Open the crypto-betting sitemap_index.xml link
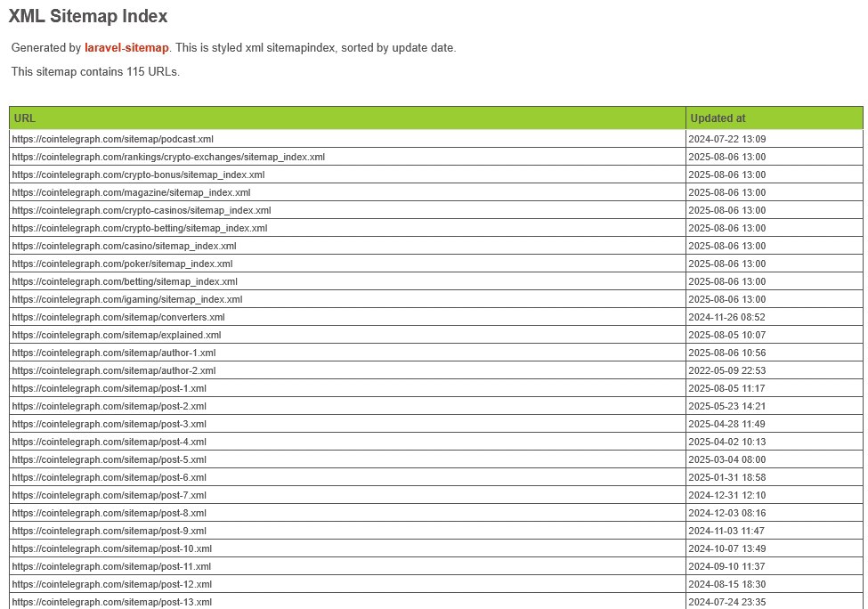The image size is (868, 609). 140,228
